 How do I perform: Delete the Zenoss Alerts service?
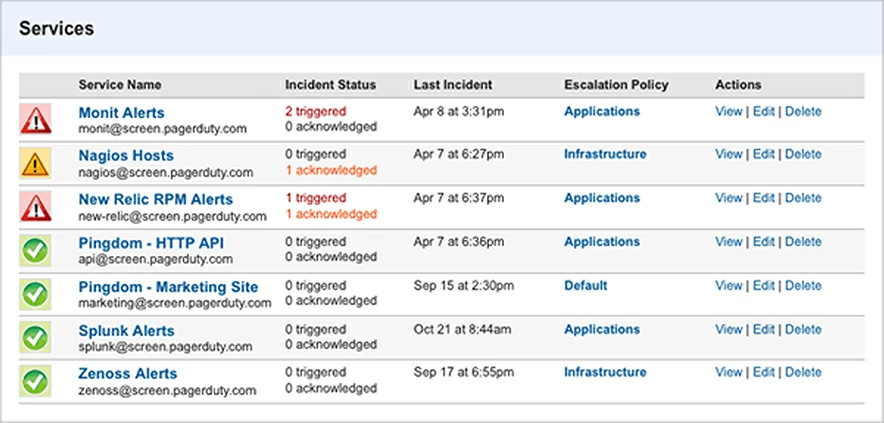pyautogui.click(x=803, y=372)
